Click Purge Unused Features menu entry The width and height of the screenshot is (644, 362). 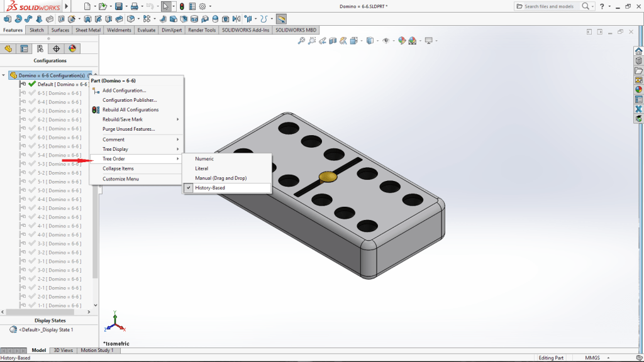tap(128, 129)
